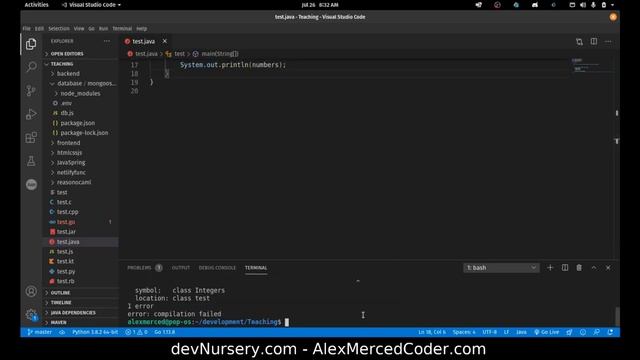Open test.py file

[x=81, y=271]
